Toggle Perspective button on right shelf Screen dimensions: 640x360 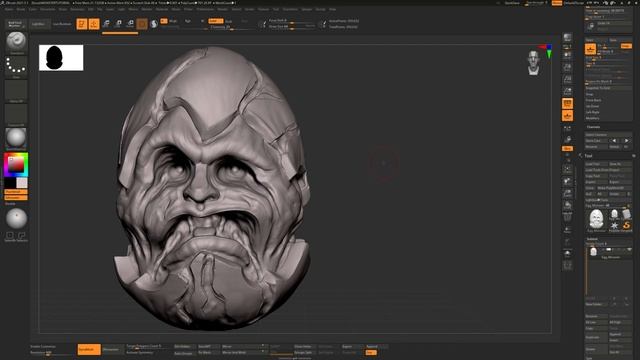point(567,103)
